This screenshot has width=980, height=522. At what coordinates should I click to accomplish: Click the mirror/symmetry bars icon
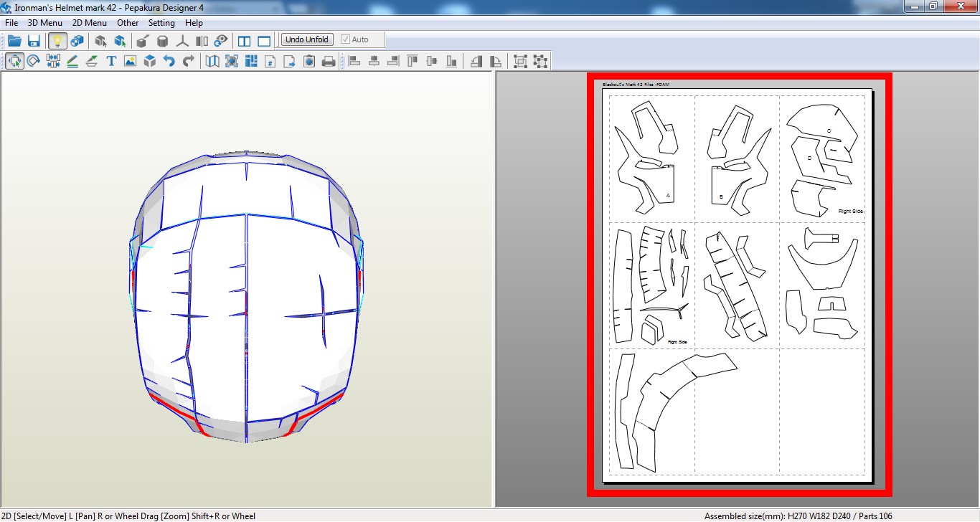coord(202,40)
